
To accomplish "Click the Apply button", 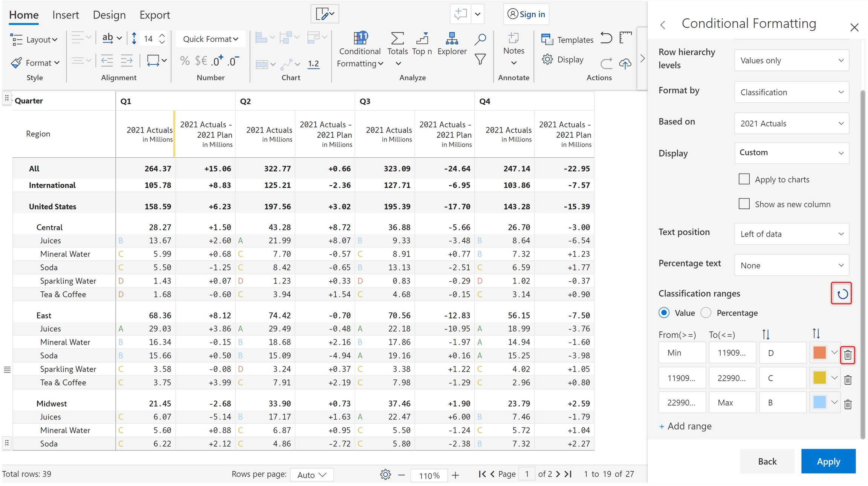I will click(x=828, y=461).
